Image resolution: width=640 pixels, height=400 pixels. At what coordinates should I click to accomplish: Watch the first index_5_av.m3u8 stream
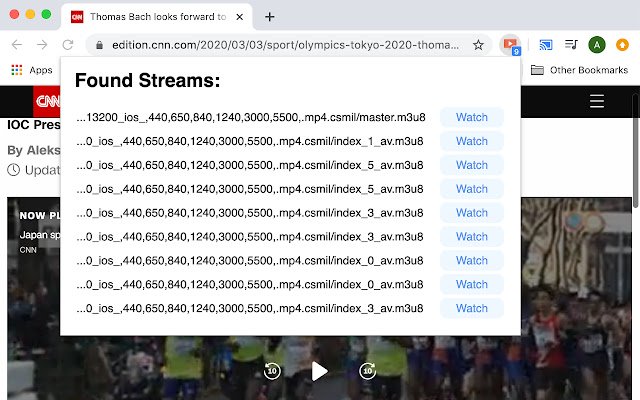tap(471, 165)
